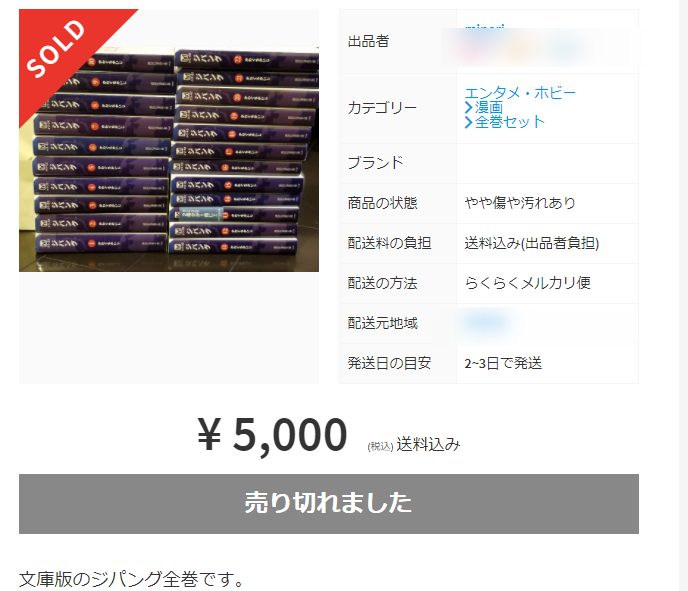The image size is (688, 591).
Task: Click the empty ブランド value cell
Action: click(x=547, y=163)
